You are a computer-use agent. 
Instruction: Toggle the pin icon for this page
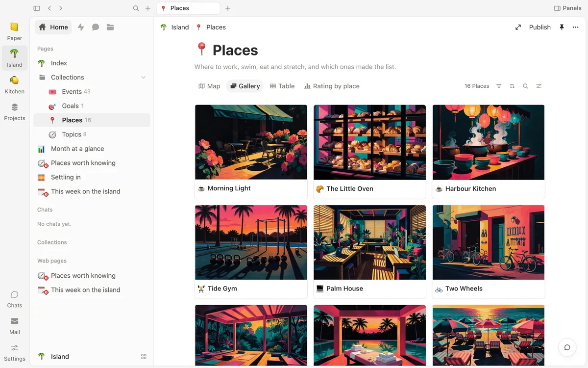(x=562, y=27)
